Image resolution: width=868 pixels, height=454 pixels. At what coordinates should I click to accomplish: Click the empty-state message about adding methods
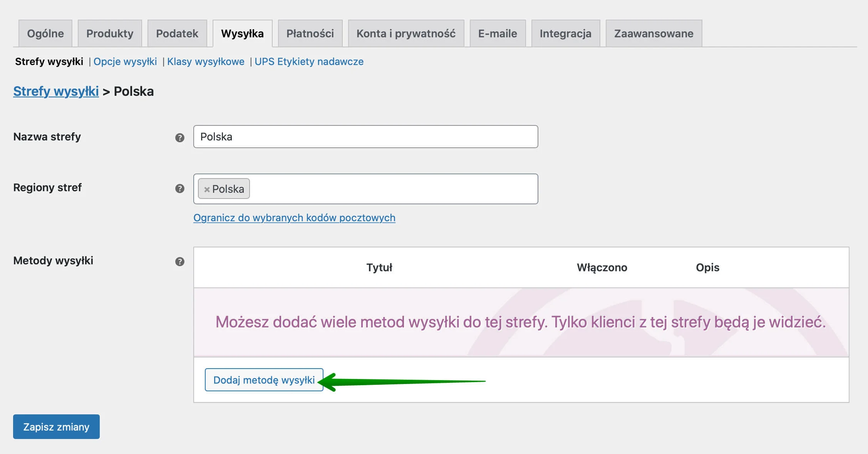pos(521,322)
